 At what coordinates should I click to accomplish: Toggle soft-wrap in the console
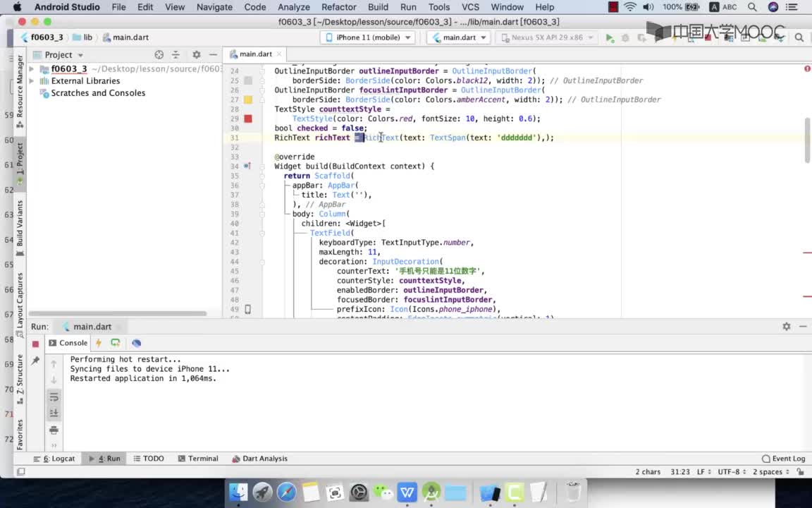tap(54, 397)
